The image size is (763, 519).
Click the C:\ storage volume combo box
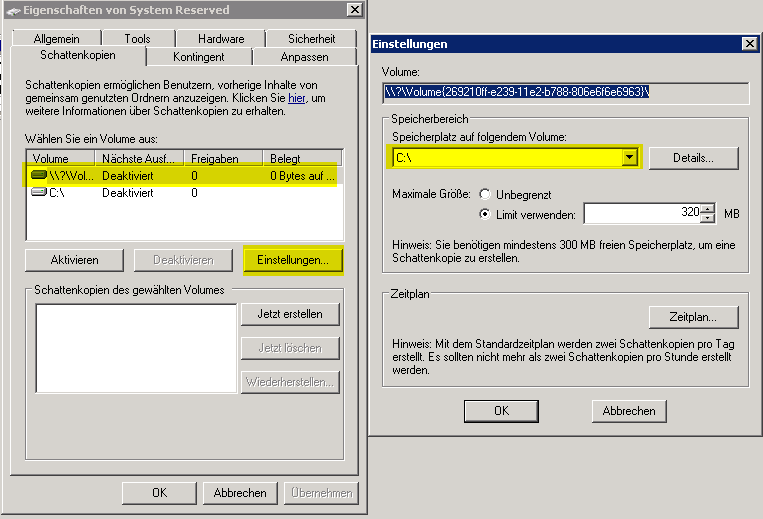pos(515,157)
